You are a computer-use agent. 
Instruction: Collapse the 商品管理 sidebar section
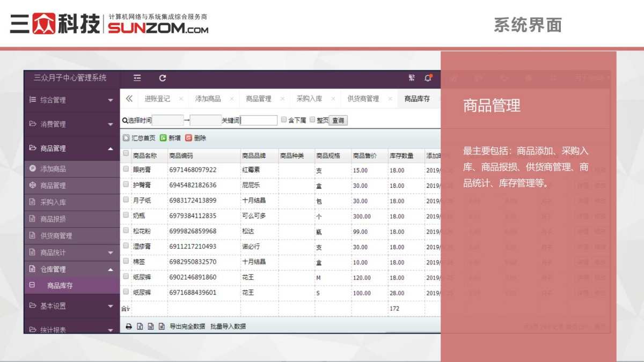coord(70,148)
